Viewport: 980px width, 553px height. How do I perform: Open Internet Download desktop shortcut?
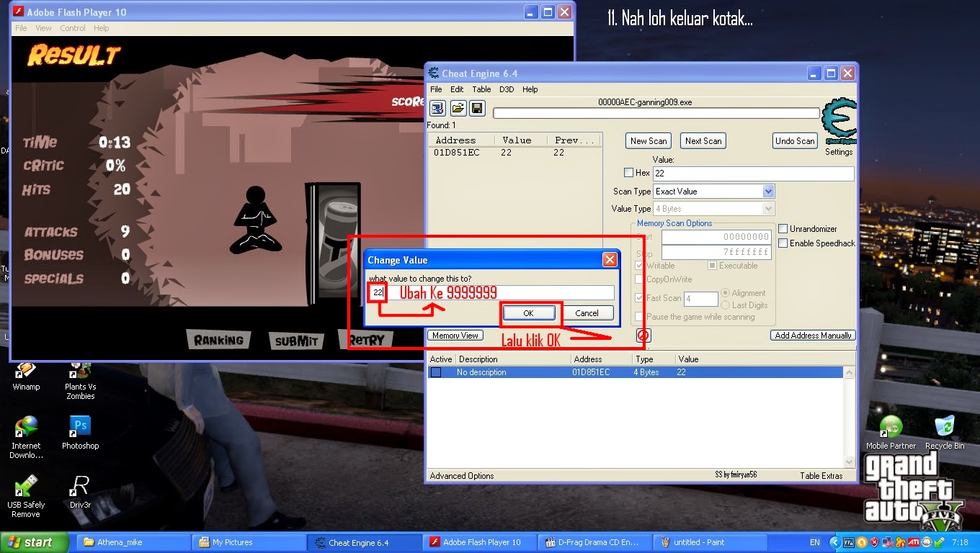click(x=26, y=427)
